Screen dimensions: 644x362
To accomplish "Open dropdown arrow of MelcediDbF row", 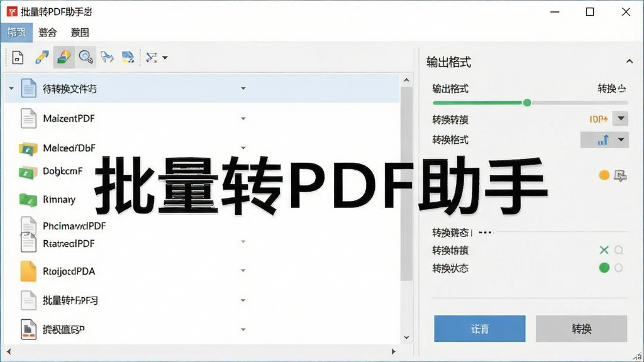I will point(243,148).
